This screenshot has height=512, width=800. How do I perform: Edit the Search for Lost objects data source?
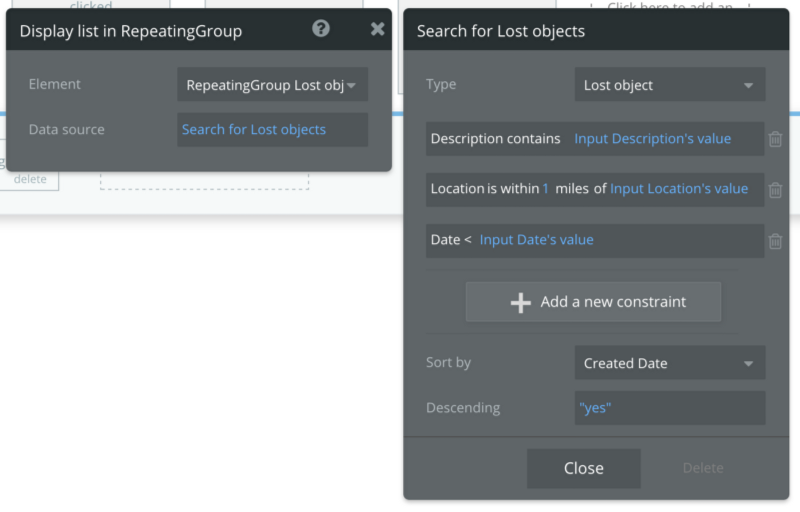(x=254, y=129)
